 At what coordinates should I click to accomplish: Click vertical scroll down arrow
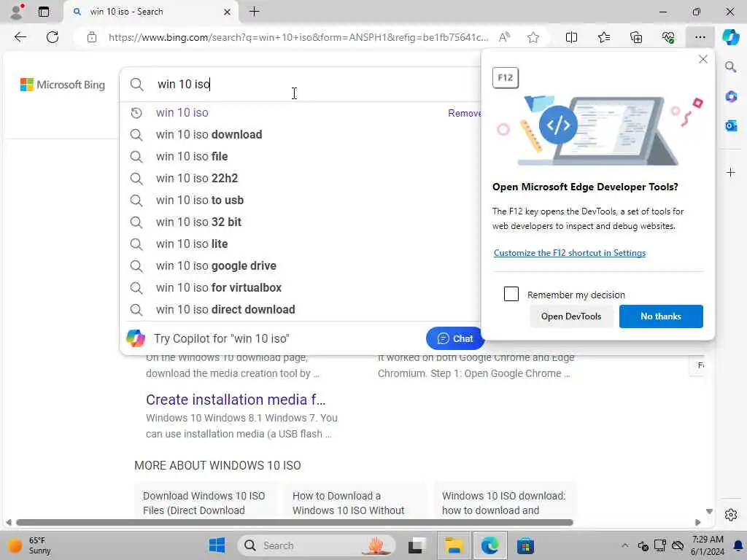pos(709,511)
